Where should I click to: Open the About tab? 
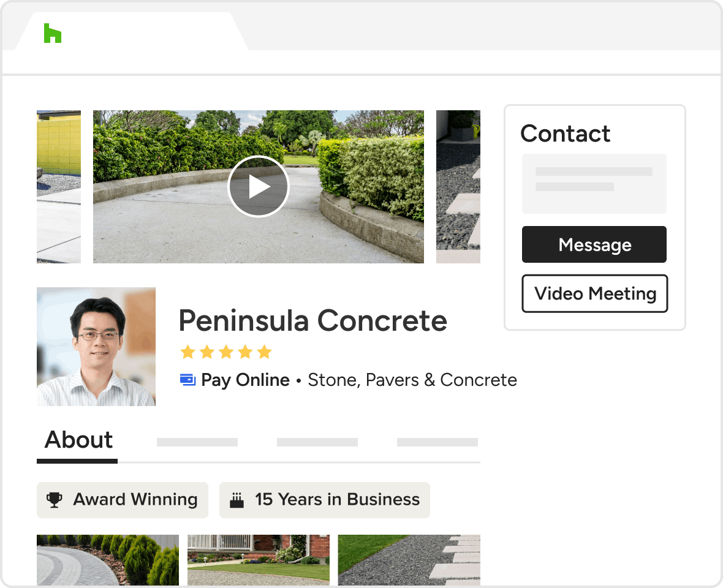pos(78,440)
